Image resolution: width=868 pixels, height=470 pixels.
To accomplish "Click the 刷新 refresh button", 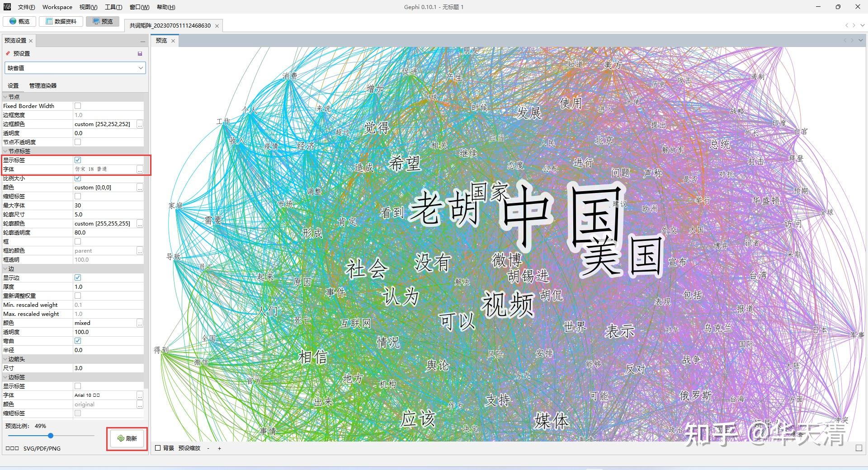I will (x=127, y=438).
